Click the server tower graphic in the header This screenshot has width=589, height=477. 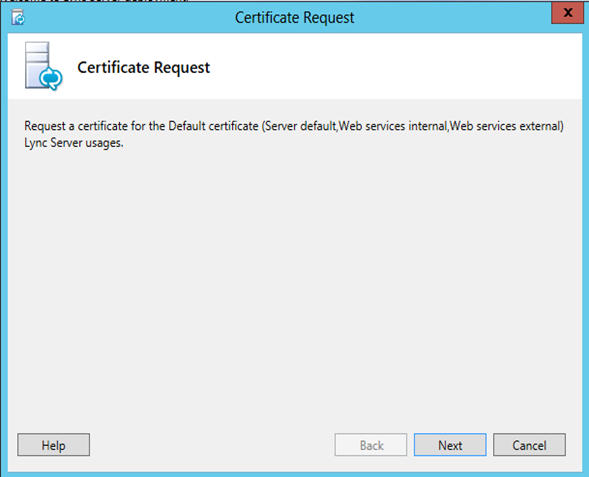(36, 65)
